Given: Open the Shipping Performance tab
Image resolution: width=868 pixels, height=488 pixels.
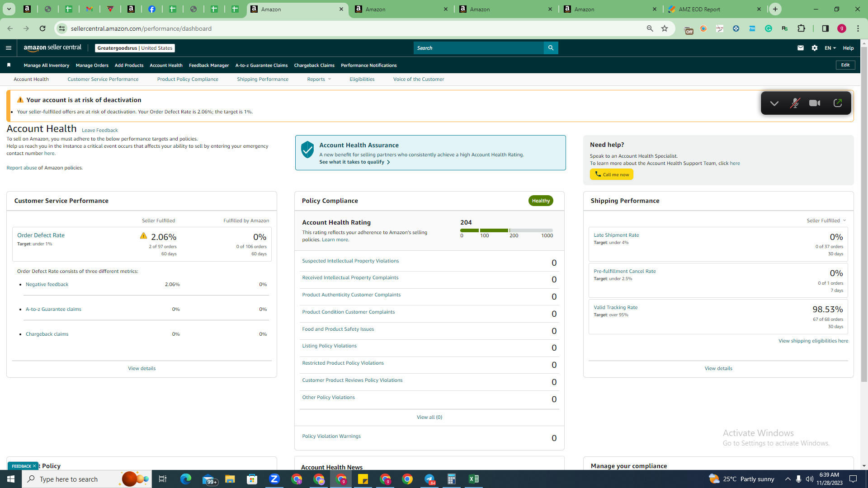Looking at the screenshot, I should [263, 79].
